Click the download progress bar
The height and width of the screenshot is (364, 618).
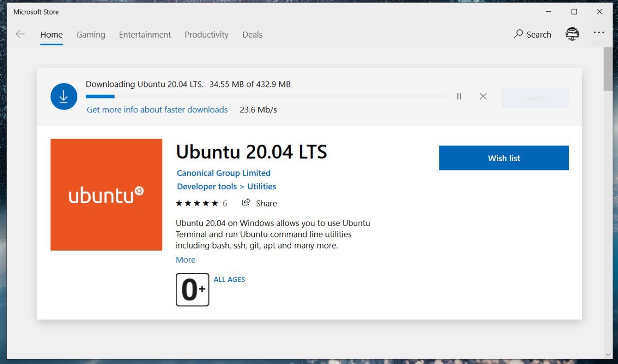[x=266, y=97]
